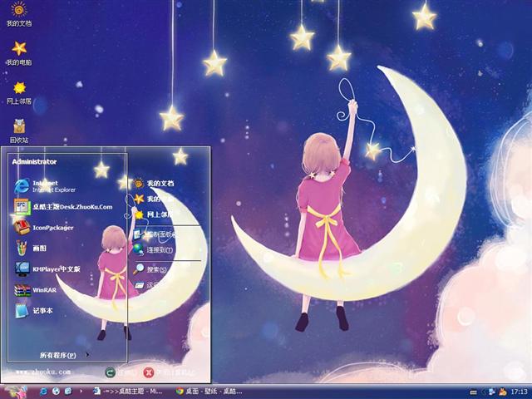This screenshot has height=399, width=532.
Task: Click the network computers tray icon
Action: click(x=491, y=392)
